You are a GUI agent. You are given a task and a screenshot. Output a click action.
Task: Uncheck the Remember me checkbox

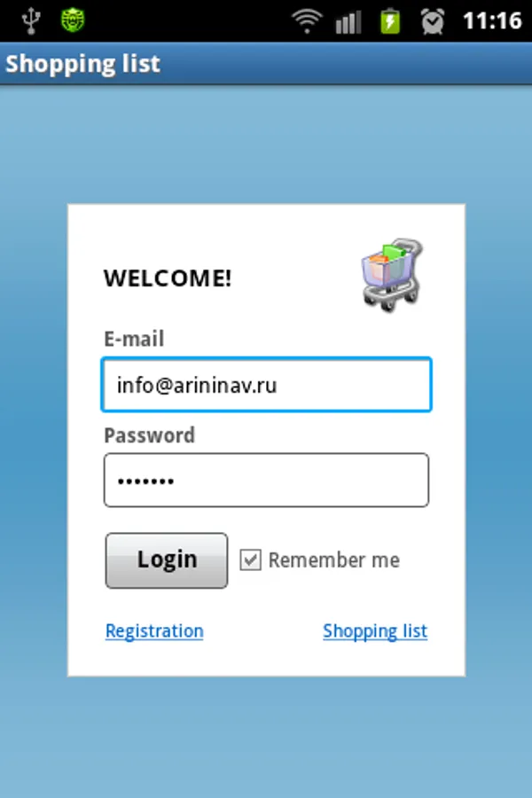pyautogui.click(x=250, y=559)
